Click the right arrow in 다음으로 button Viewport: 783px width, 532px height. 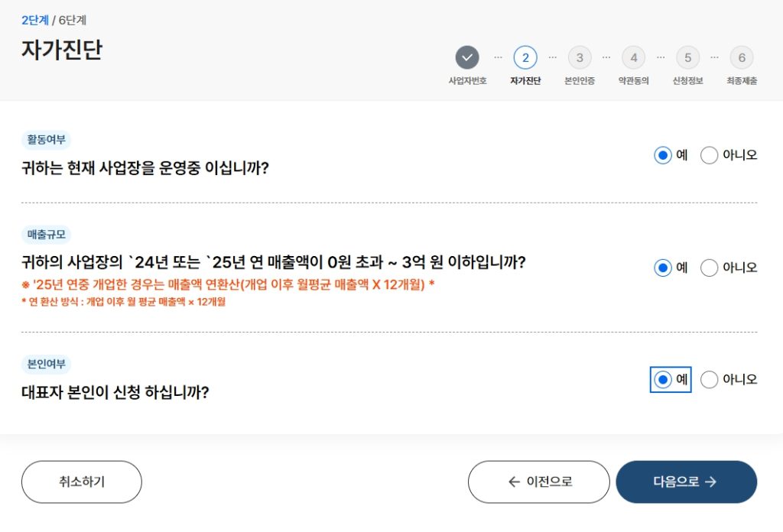[710, 482]
